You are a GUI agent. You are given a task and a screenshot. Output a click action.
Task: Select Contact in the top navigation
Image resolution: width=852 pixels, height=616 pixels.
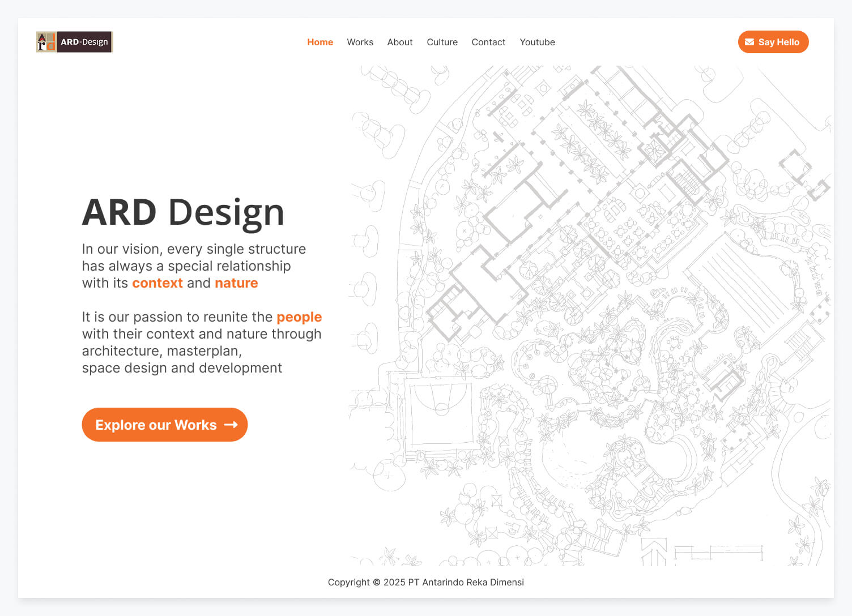point(488,42)
